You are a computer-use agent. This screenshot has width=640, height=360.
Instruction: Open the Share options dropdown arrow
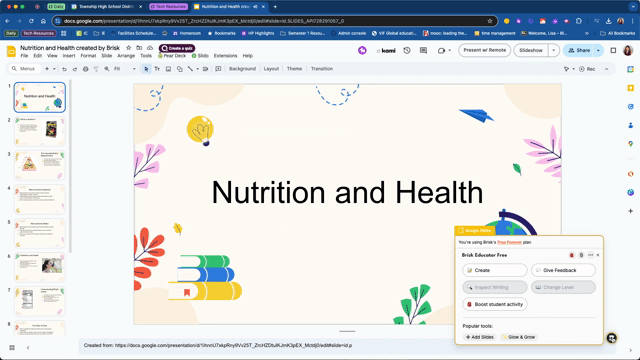tap(598, 50)
